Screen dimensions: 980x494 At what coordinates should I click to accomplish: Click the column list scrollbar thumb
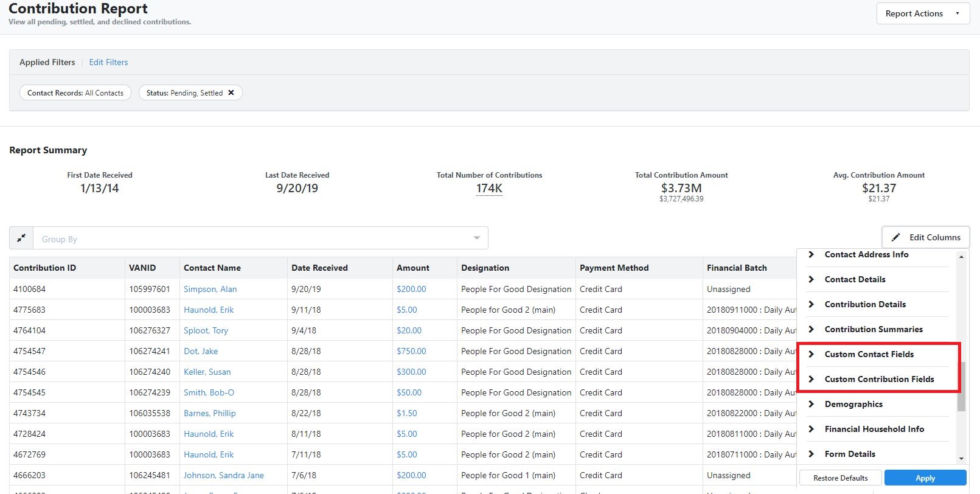tap(961, 386)
